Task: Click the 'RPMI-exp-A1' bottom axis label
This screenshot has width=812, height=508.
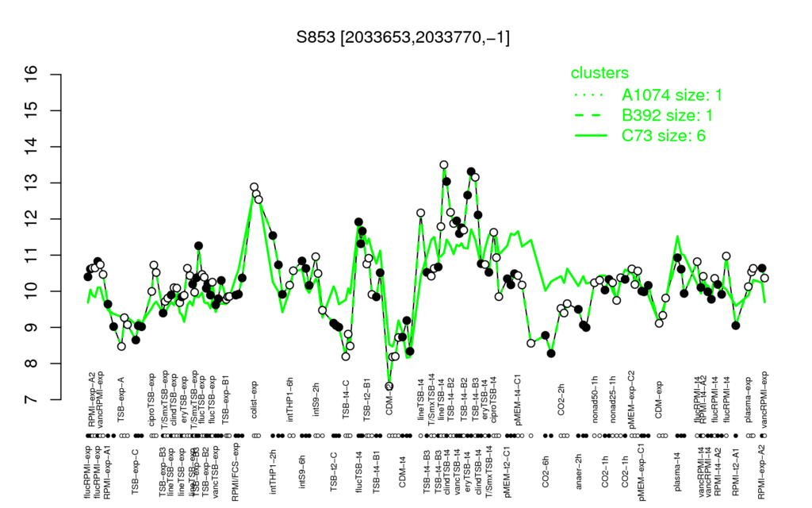Action: [107, 472]
